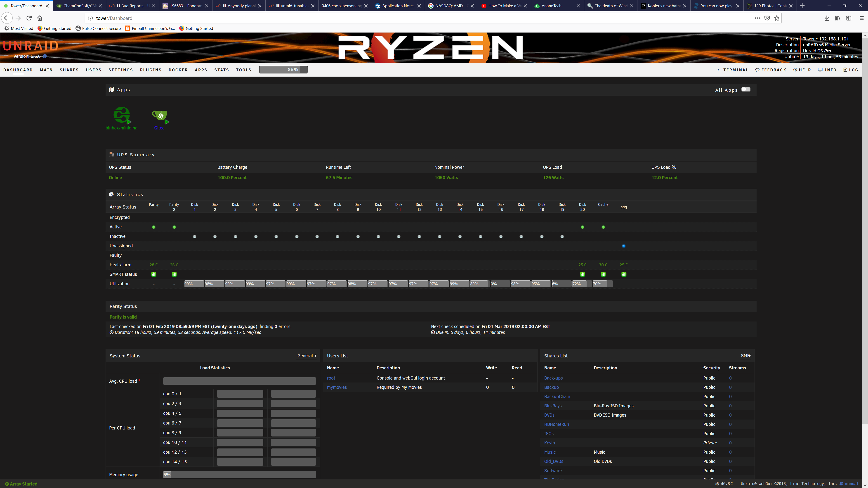868x488 pixels.
Task: Open the Settings tab
Action: pyautogui.click(x=121, y=70)
